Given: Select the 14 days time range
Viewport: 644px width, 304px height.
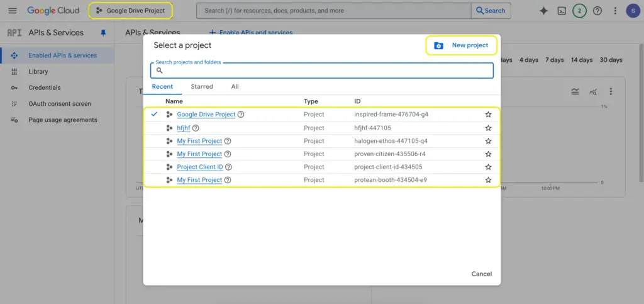Looking at the screenshot, I should pyautogui.click(x=582, y=60).
